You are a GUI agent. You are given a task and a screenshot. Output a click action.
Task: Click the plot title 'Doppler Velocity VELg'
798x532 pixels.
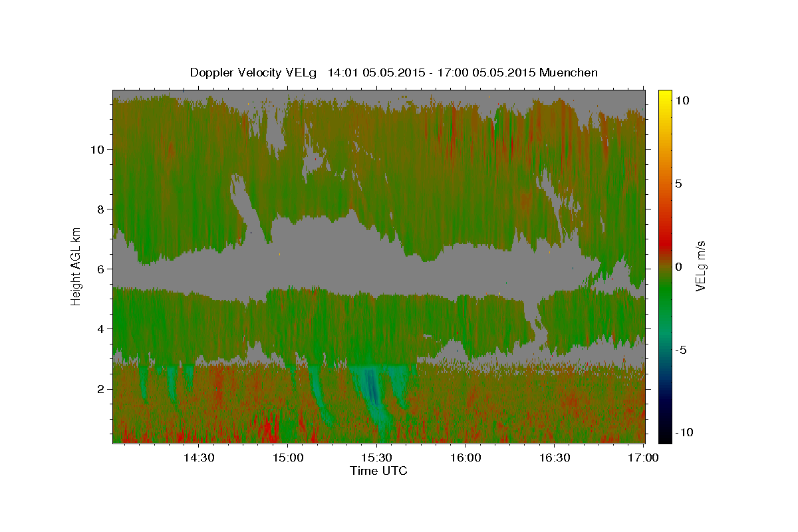pos(253,72)
